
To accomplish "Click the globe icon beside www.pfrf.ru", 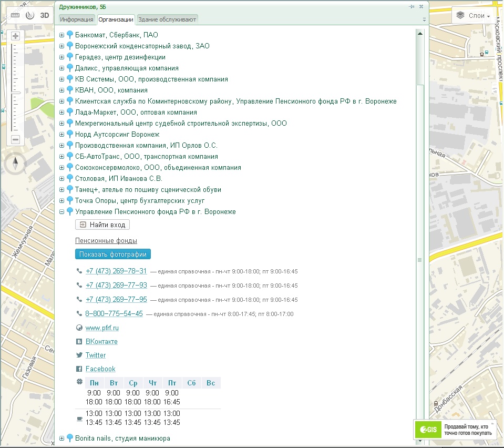I will (79, 328).
